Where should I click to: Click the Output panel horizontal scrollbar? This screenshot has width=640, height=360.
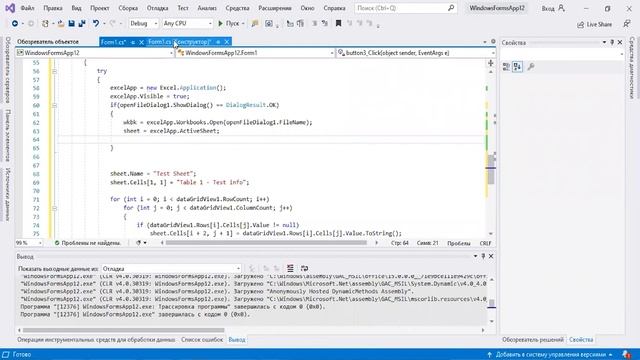coord(123,330)
